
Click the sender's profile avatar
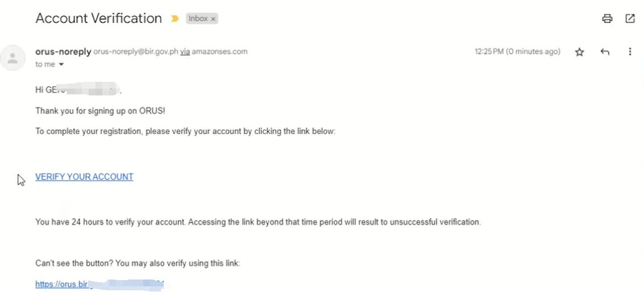coord(13,57)
